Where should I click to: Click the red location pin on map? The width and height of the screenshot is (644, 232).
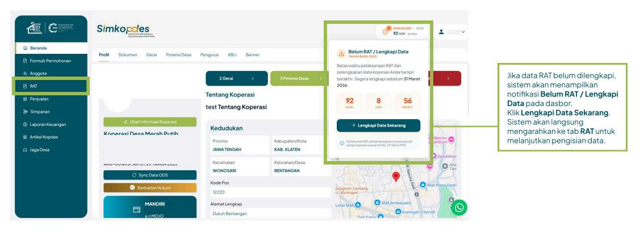[396, 177]
